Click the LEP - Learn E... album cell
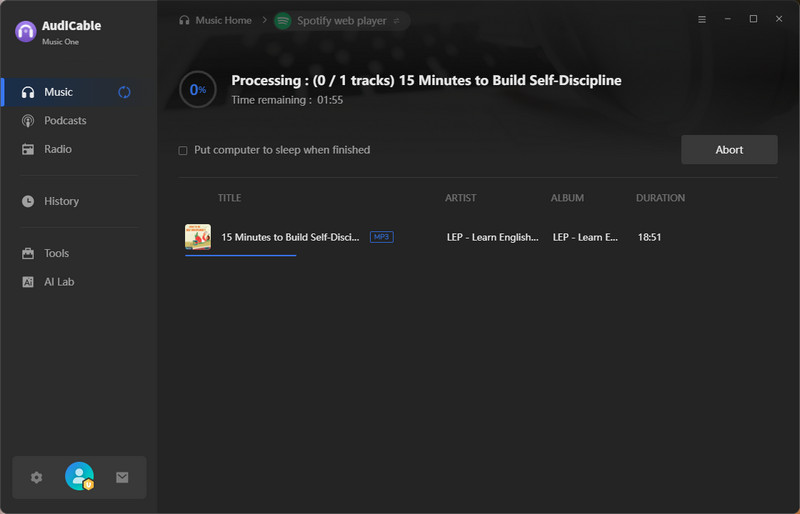This screenshot has height=514, width=800. [x=585, y=237]
